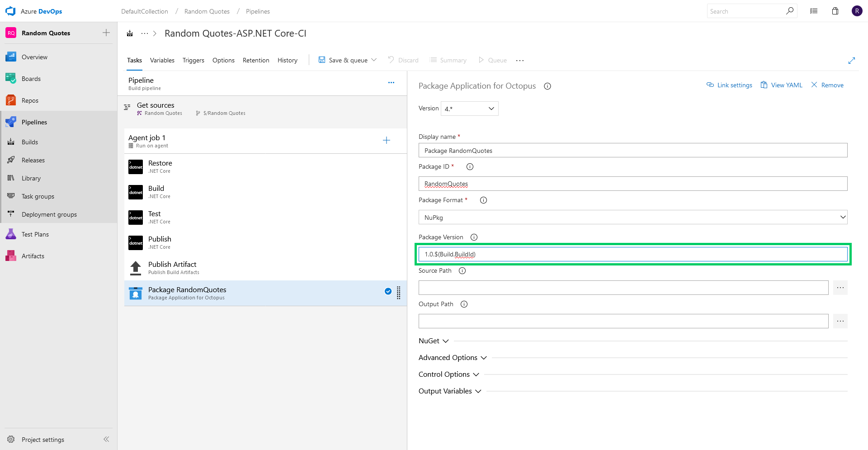Open Save & queue dropdown arrow
868x450 pixels.
[x=374, y=60]
